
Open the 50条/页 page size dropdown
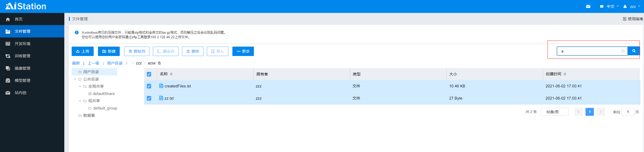click(x=555, y=112)
